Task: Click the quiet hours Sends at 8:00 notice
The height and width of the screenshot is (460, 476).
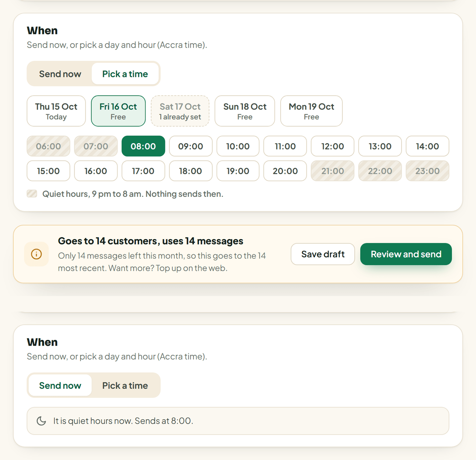Action: 238,421
